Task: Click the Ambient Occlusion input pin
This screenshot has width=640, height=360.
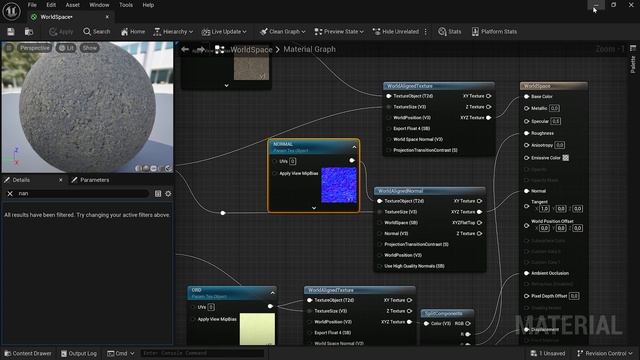Action: (x=527, y=273)
